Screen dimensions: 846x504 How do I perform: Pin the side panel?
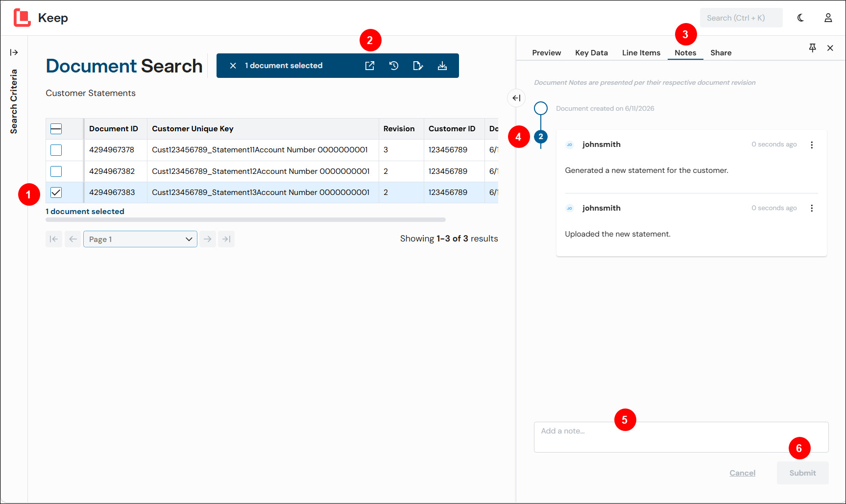(x=812, y=48)
